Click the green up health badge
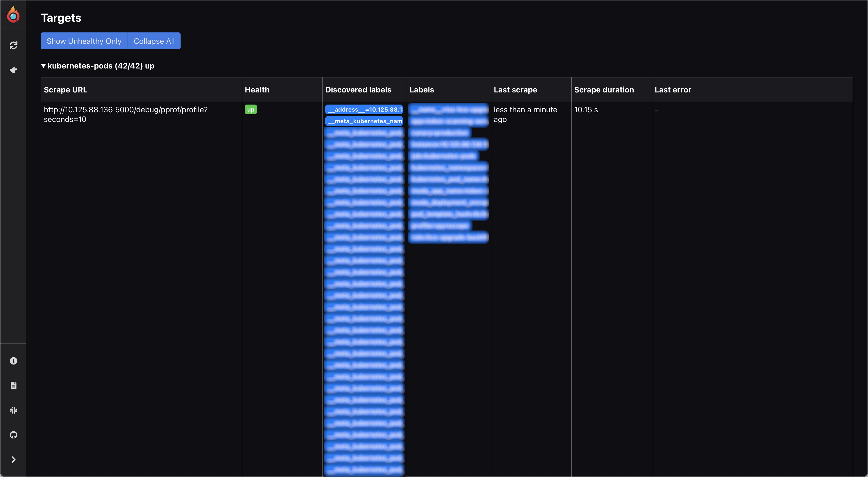 tap(251, 109)
